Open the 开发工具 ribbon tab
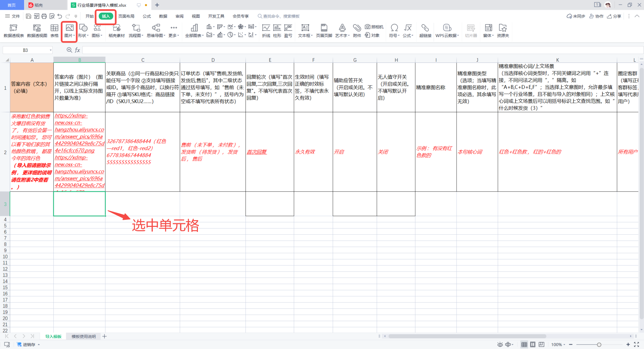Viewport: 644px width, 349px height. (x=216, y=16)
